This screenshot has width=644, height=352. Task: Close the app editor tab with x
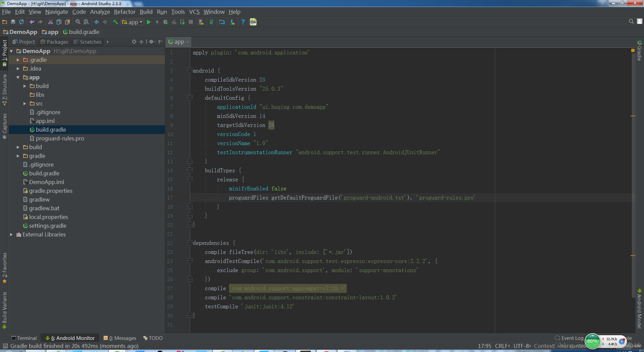pos(187,42)
